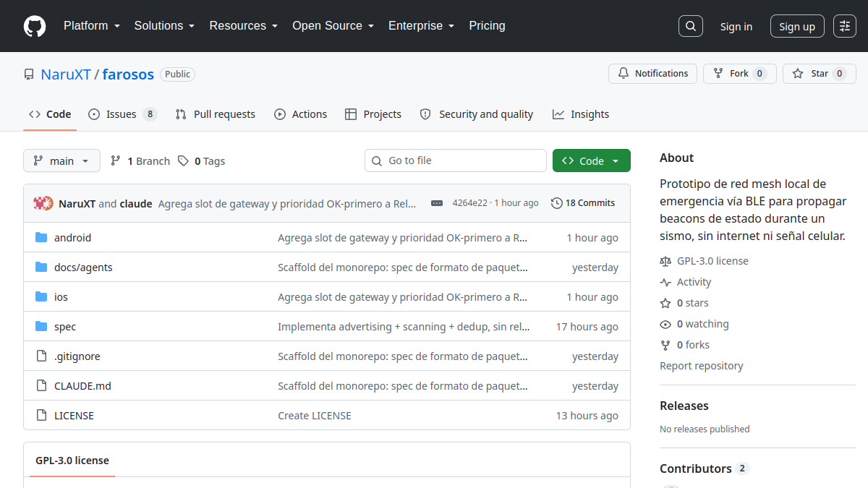The image size is (868, 488).
Task: Open the android folder icon
Action: 41,238
